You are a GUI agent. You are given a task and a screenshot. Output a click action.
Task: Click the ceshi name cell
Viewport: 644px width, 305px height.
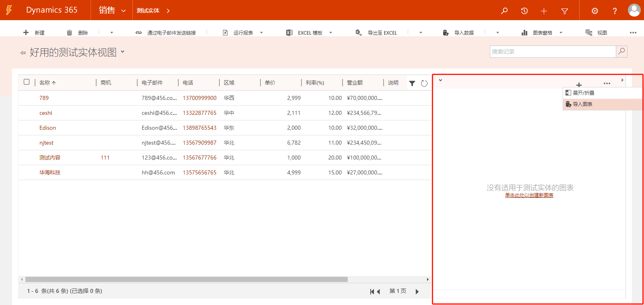tap(46, 113)
